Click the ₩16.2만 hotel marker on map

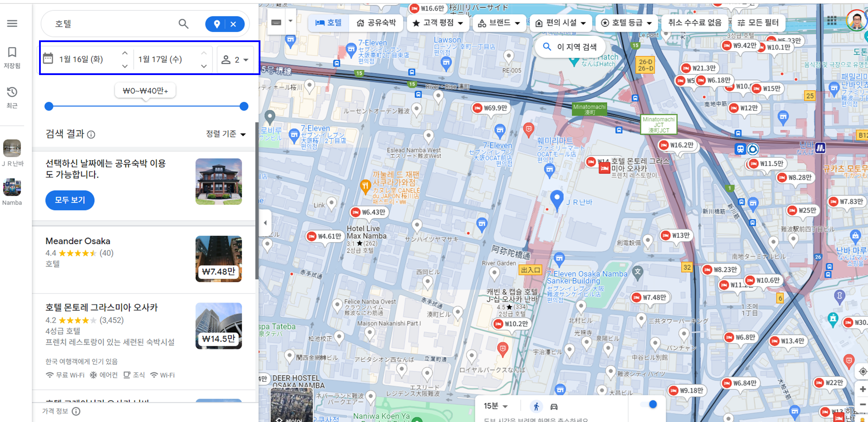pos(677,145)
